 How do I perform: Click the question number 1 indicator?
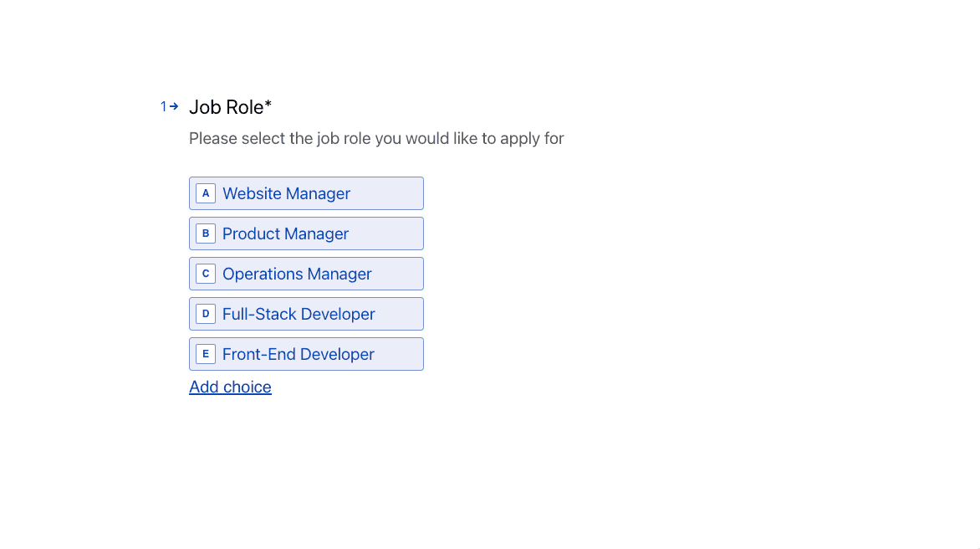coord(162,106)
